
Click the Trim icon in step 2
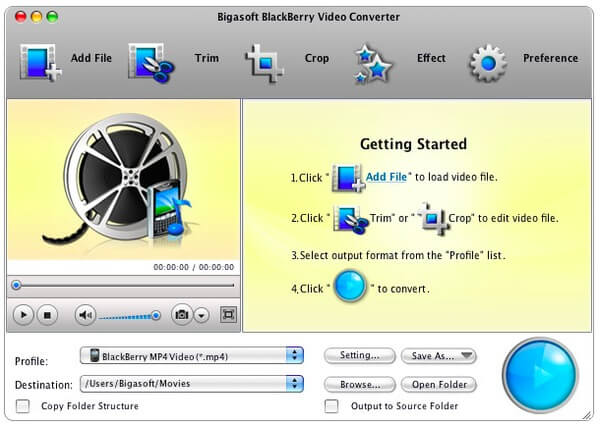[x=351, y=219]
